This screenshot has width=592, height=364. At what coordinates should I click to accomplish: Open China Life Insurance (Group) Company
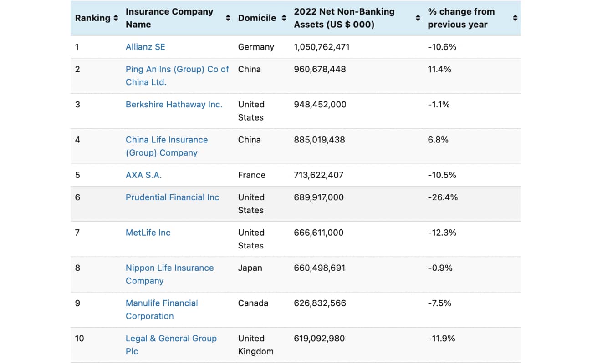click(167, 146)
